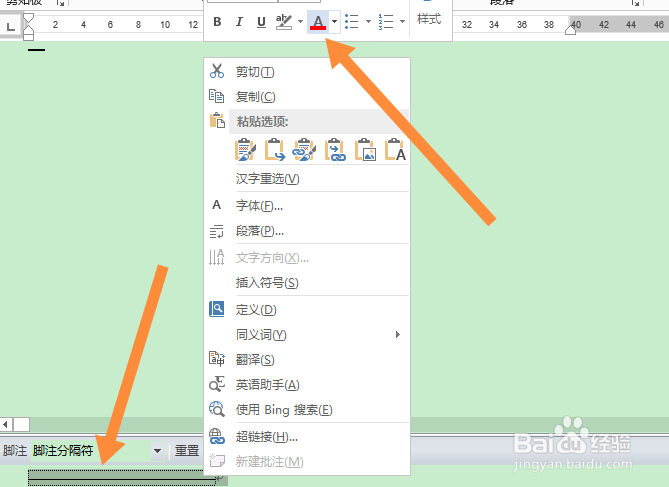Viewport: 669px width, 487px height.
Task: Paste keeping source formatting icon
Action: pyautogui.click(x=245, y=150)
